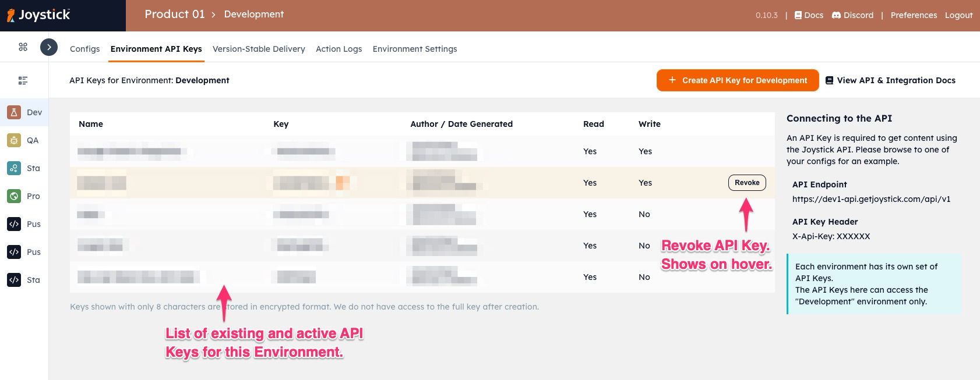Open Preferences
The width and height of the screenshot is (980, 380).
pos(914,15)
